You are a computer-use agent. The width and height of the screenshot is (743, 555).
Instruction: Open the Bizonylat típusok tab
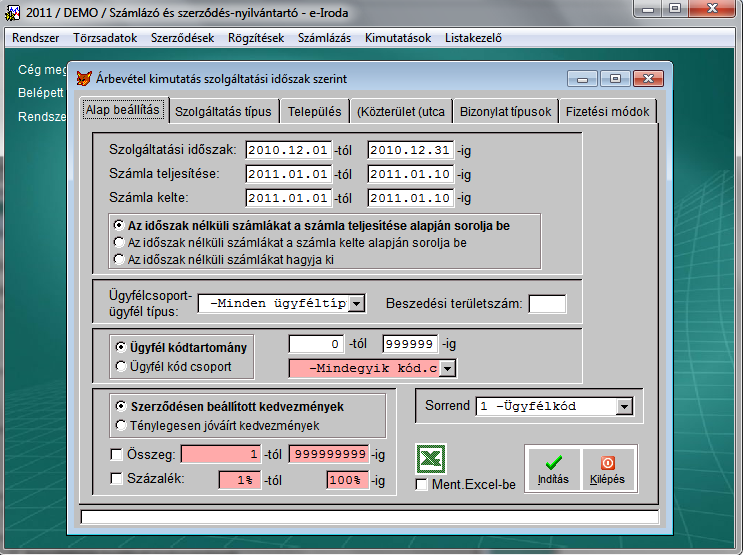click(505, 112)
